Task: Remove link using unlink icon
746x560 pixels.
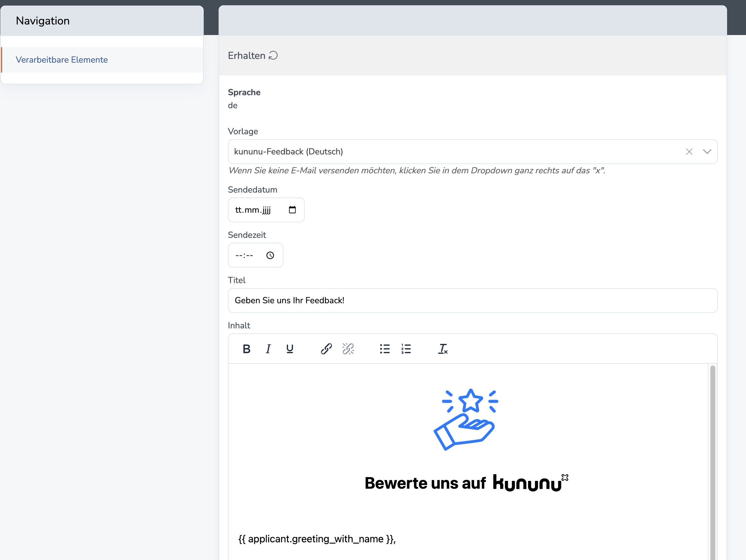Action: point(348,349)
